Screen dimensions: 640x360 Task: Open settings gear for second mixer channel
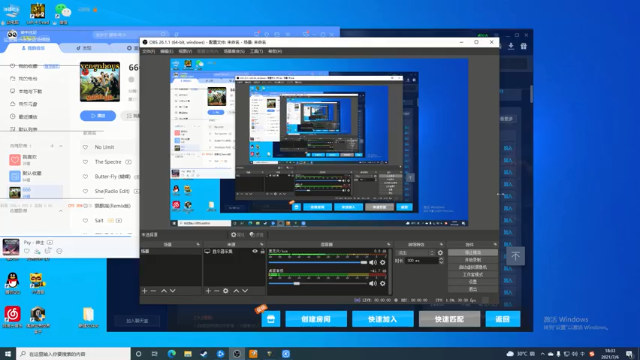[x=383, y=283]
